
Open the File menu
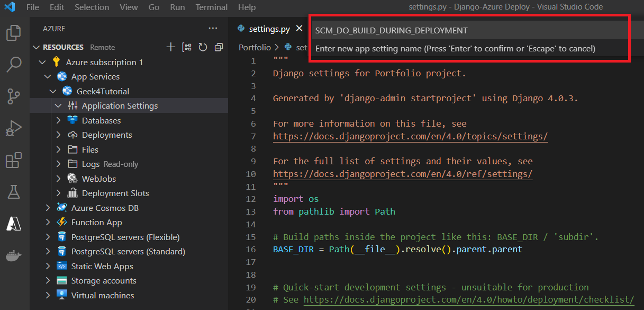tap(32, 7)
